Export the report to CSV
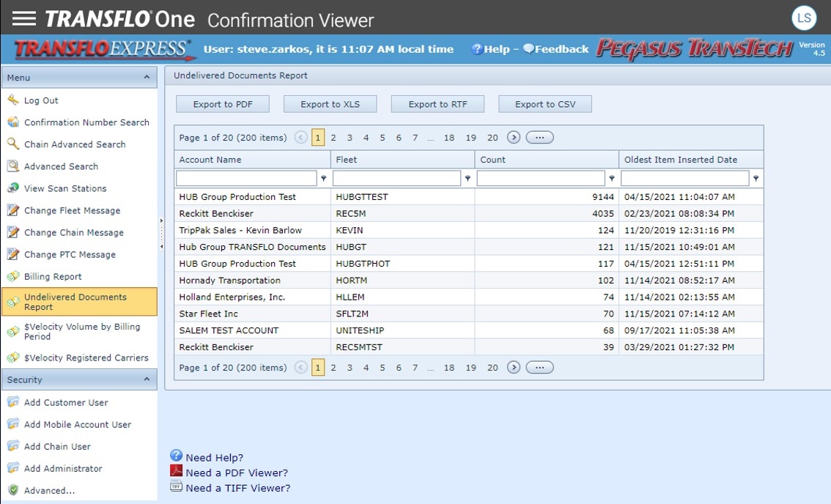Viewport: 831px width, 504px height. pyautogui.click(x=545, y=105)
